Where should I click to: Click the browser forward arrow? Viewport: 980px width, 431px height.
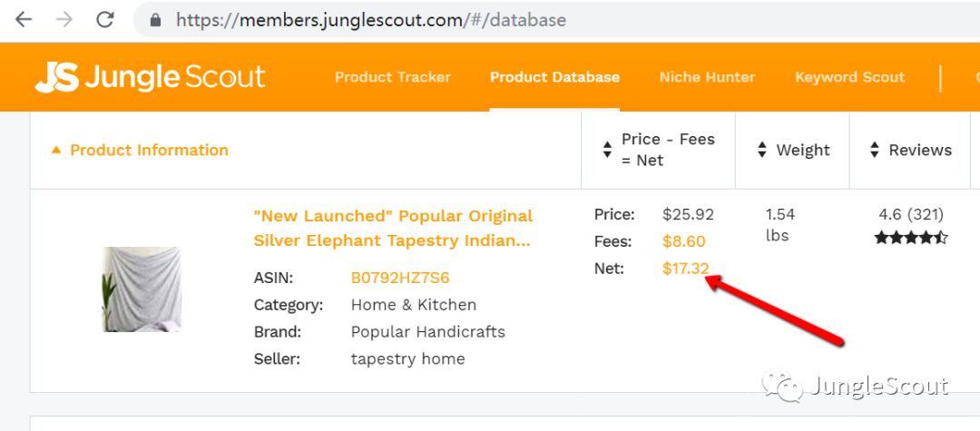click(64, 19)
